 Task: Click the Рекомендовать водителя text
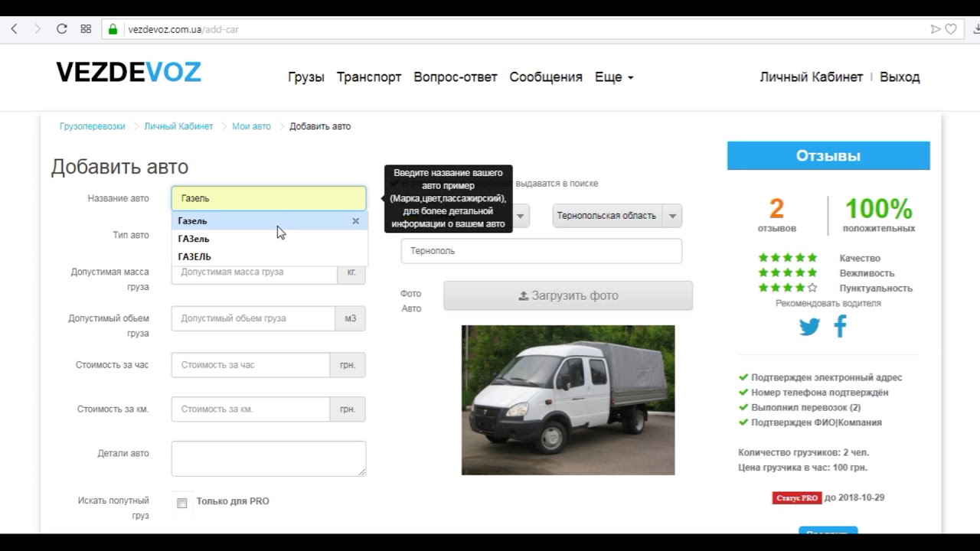828,303
